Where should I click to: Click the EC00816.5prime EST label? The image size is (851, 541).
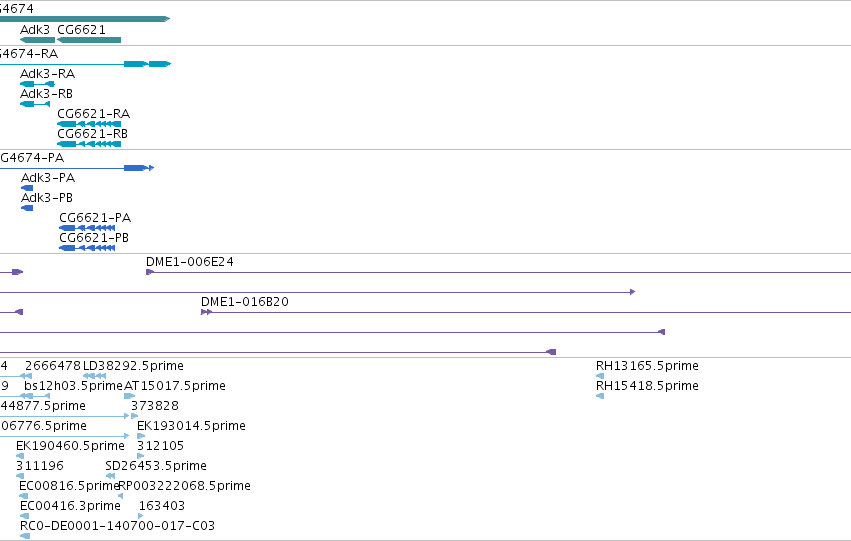coord(69,486)
